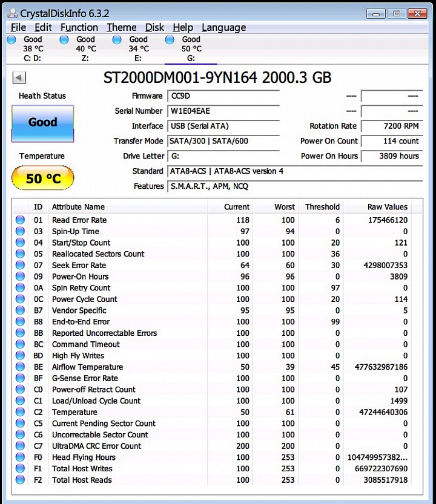Click raw value 4298007353 for Seek Error Rate

click(386, 265)
